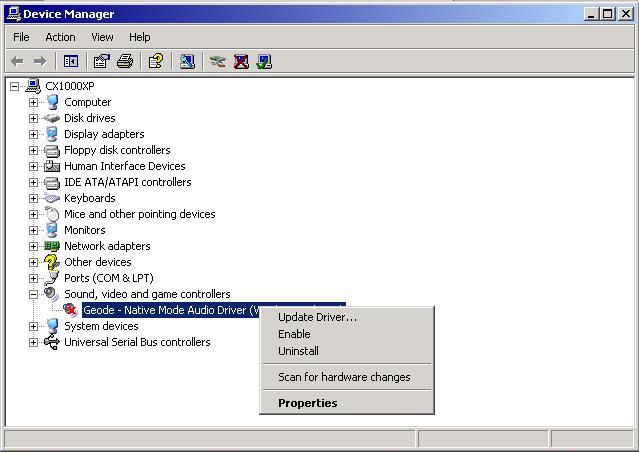639x452 pixels.
Task: Select the Floppy disk controllers label
Action: 117,150
